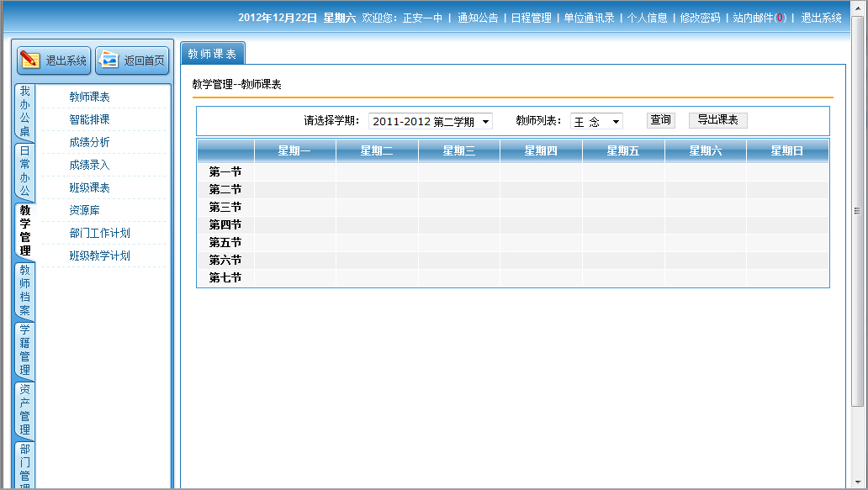The height and width of the screenshot is (490, 868).
Task: Click the 通知公告 link in header
Action: tap(477, 18)
